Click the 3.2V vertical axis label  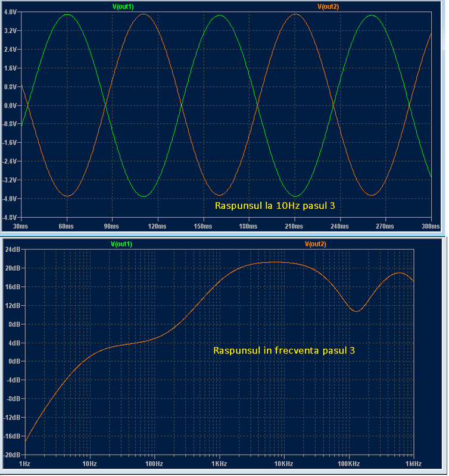(10, 31)
